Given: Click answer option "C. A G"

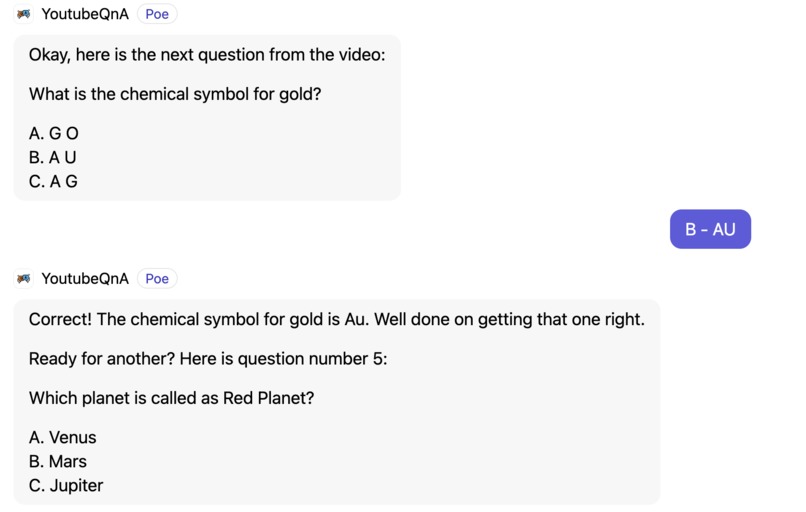Looking at the screenshot, I should pos(53,181).
